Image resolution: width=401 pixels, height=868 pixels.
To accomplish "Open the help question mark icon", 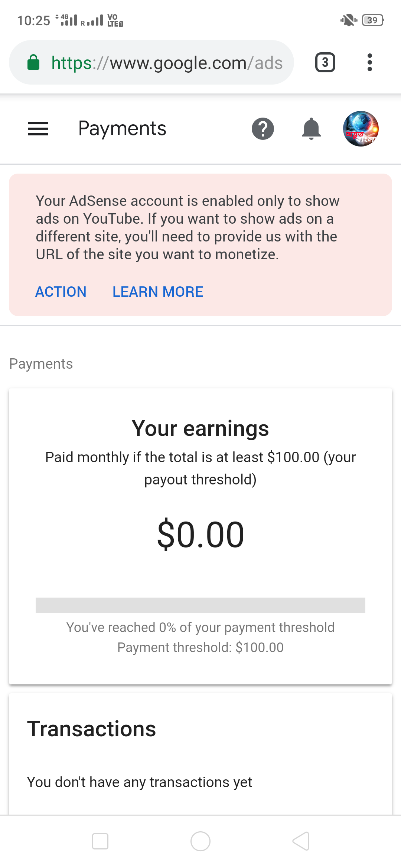I will (x=263, y=129).
